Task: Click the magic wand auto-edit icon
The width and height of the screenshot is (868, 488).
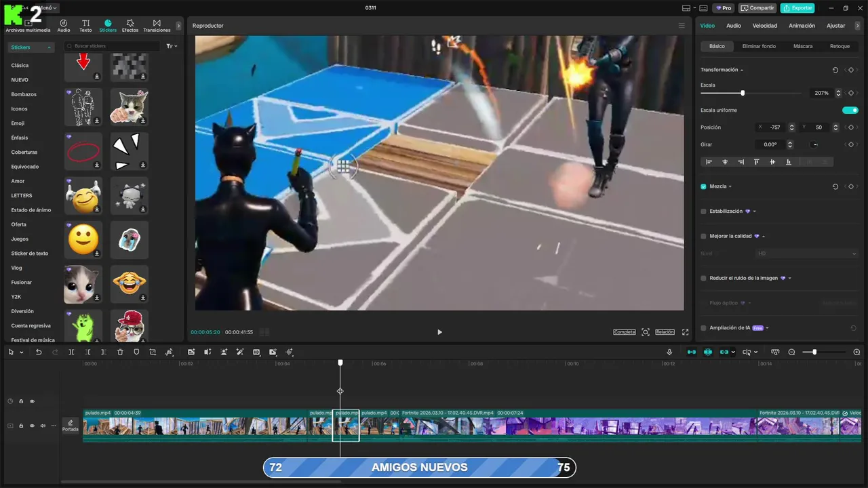Action: [240, 352]
